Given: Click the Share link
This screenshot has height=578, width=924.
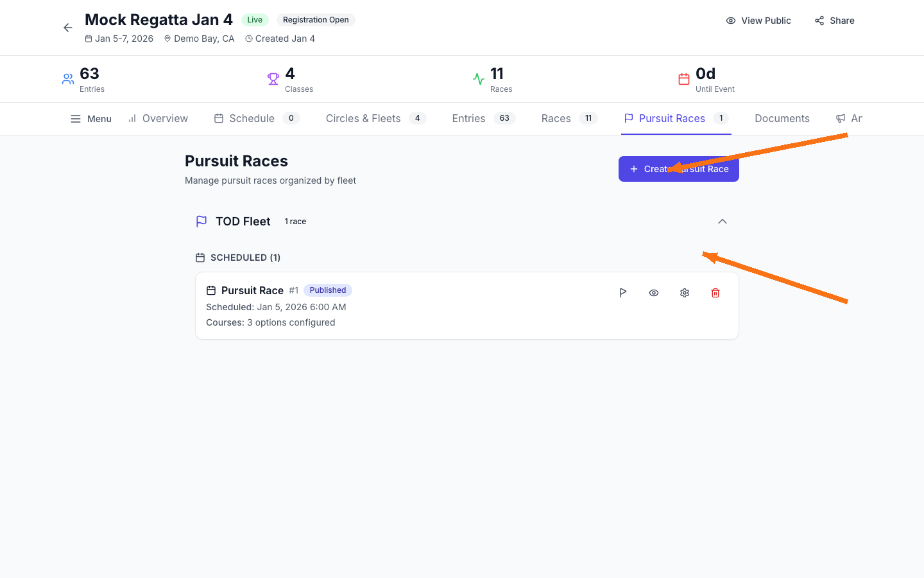Looking at the screenshot, I should pos(834,20).
